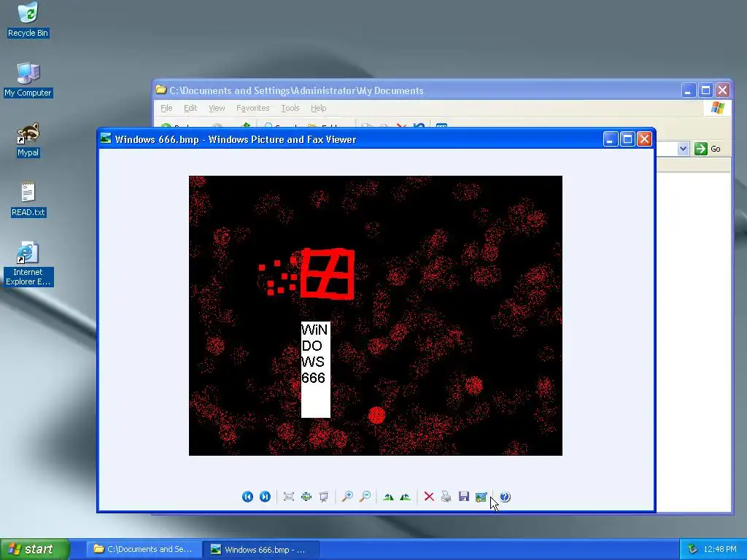This screenshot has width=747, height=560.
Task: Open Edit menu in My Documents window
Action: pos(190,108)
